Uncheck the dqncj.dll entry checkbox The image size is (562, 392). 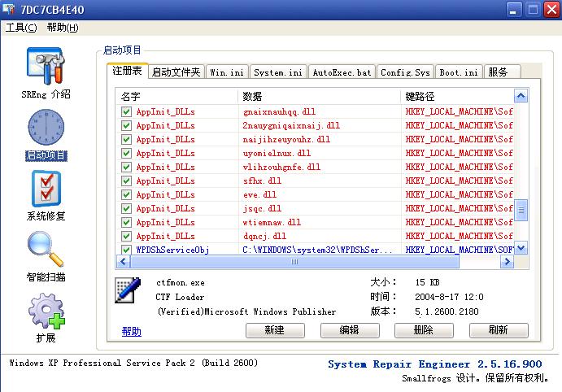[126, 236]
